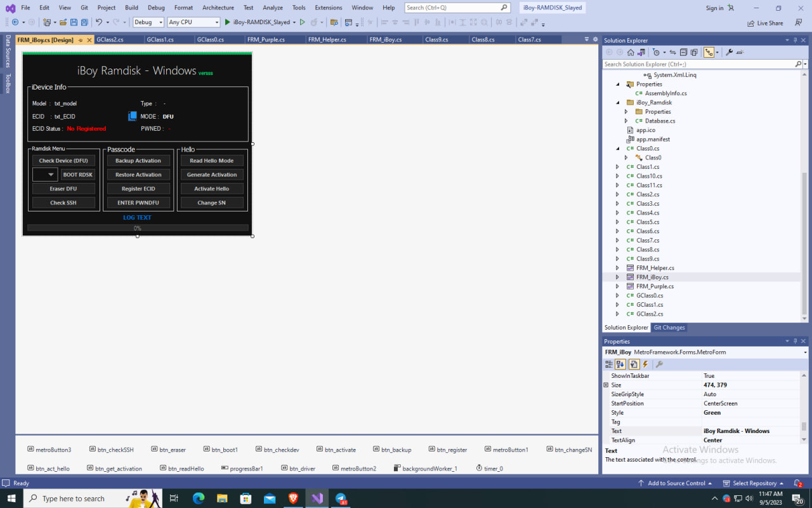
Task: Select timer_0 in the component tray
Action: [489, 469]
